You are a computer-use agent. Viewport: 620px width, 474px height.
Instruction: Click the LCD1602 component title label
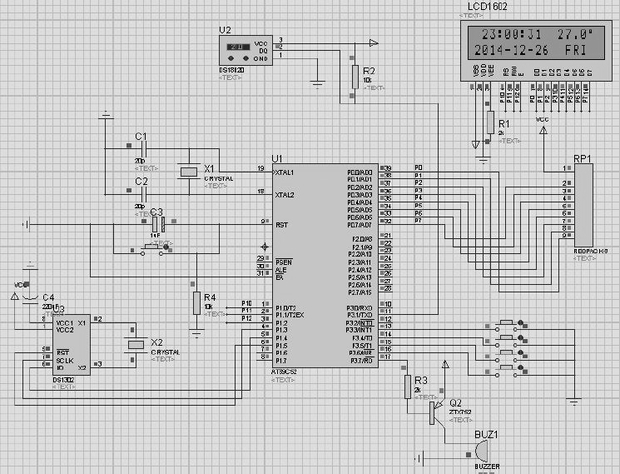point(487,7)
